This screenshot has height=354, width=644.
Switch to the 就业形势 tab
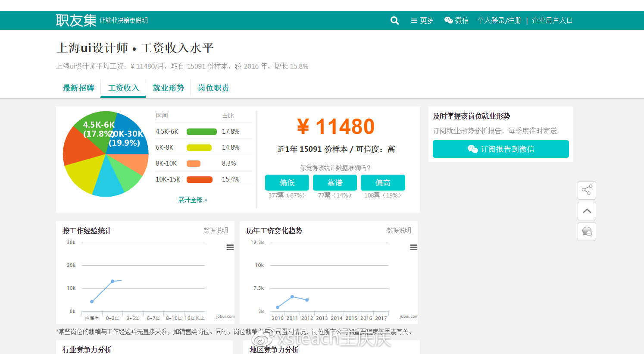pyautogui.click(x=168, y=88)
